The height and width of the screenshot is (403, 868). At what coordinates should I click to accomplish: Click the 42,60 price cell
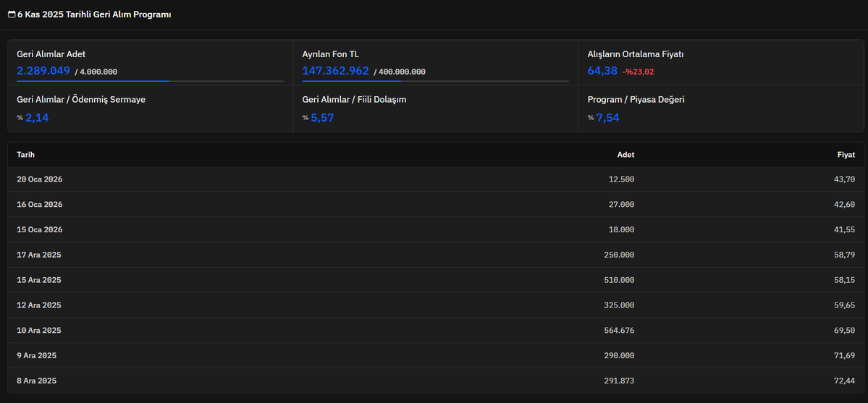click(843, 204)
